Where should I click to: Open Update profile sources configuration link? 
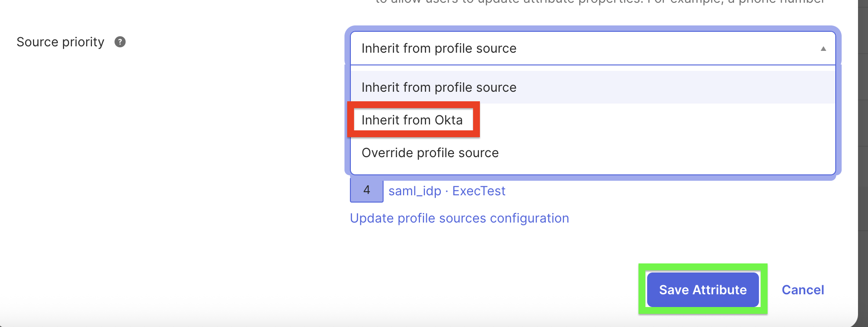(459, 218)
